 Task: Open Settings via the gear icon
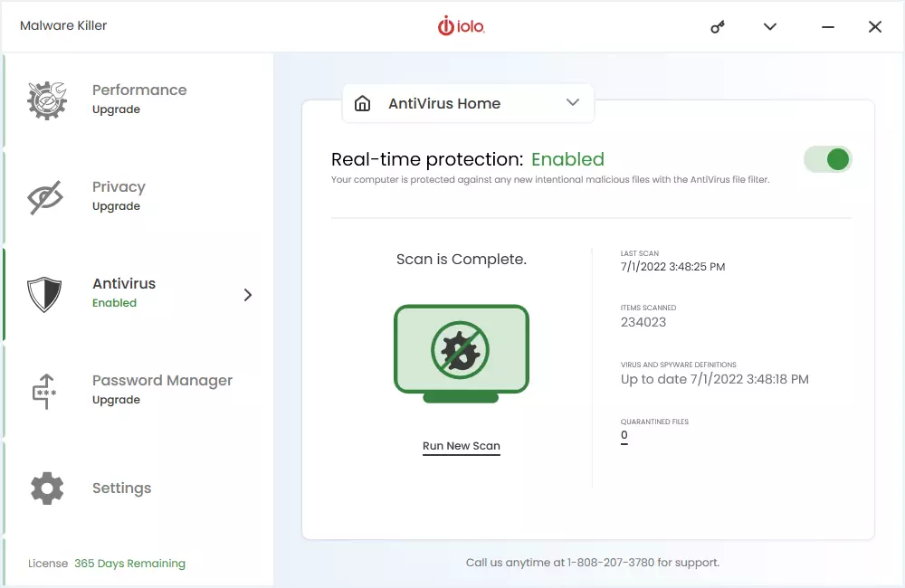46,488
